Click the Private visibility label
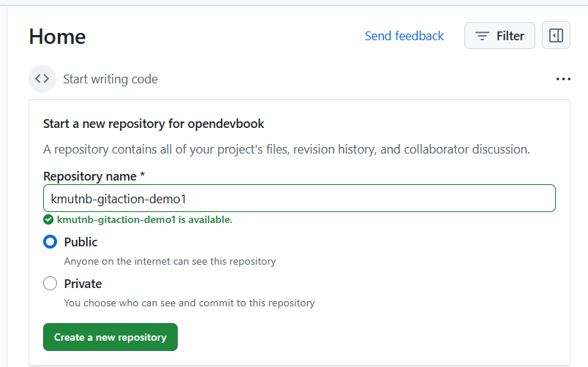The width and height of the screenshot is (588, 367). [83, 284]
